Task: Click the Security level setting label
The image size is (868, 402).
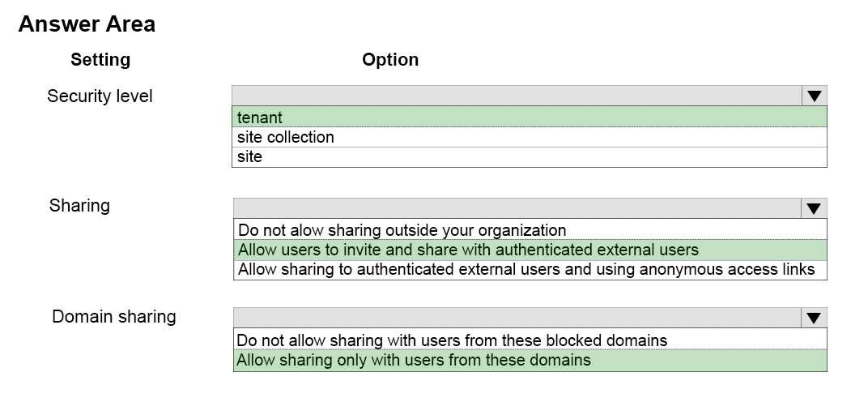Action: point(100,96)
